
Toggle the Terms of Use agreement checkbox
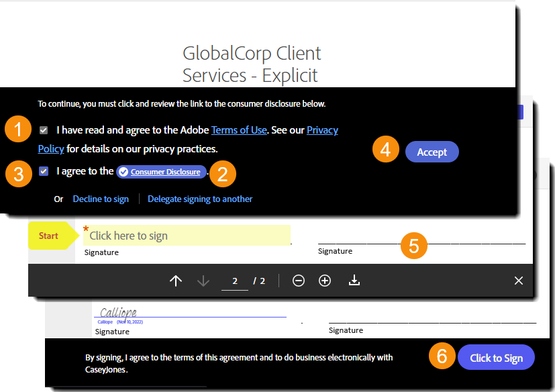click(44, 130)
